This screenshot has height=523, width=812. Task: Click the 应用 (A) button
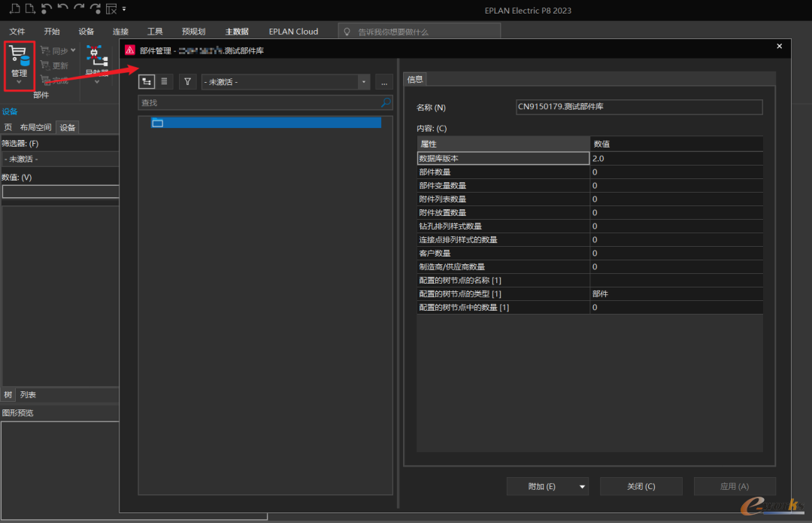[735, 486]
